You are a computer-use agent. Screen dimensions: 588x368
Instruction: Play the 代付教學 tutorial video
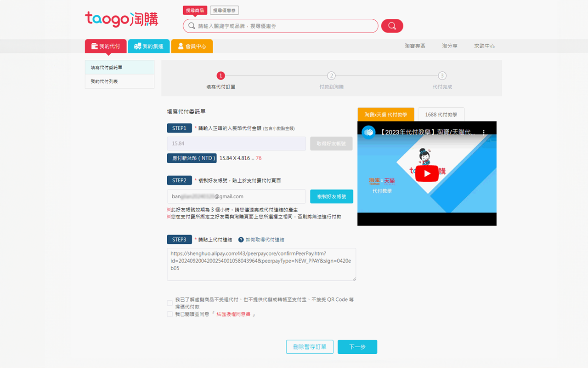[x=427, y=173]
